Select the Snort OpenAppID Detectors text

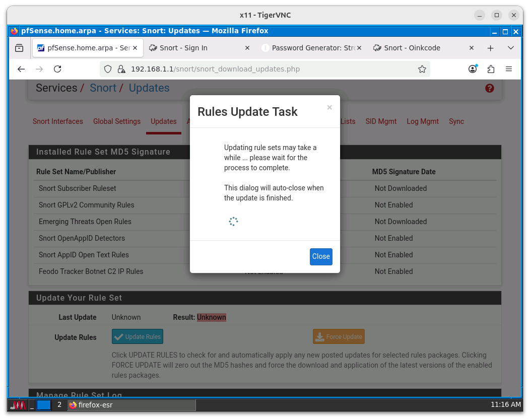click(82, 238)
